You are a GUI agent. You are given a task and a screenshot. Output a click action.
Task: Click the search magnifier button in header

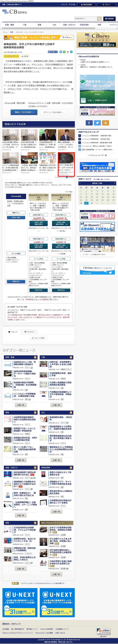(x=99, y=19)
